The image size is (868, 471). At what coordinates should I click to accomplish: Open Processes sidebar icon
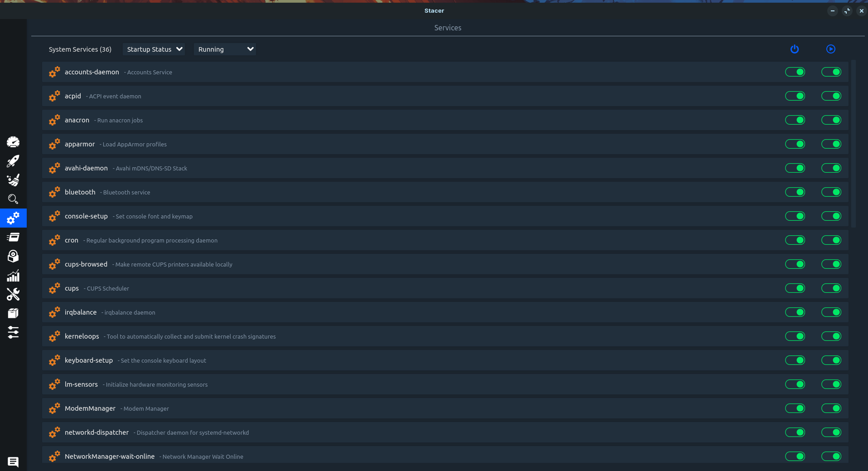[x=13, y=237]
